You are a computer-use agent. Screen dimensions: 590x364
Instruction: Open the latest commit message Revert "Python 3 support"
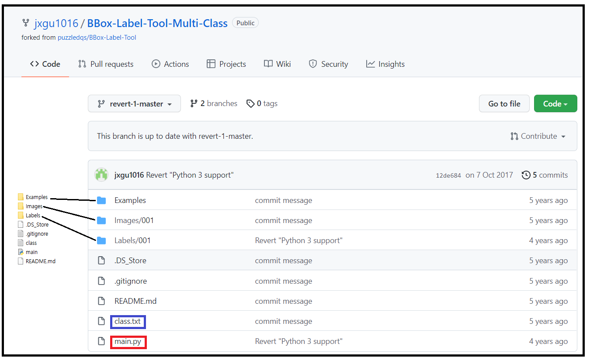point(190,175)
